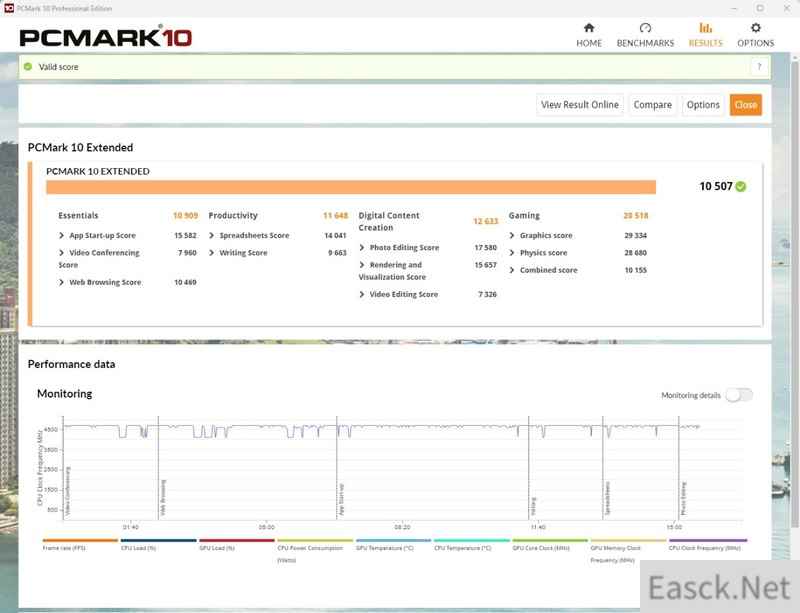Select the CPU Power Consumption legend swatch

[315, 540]
